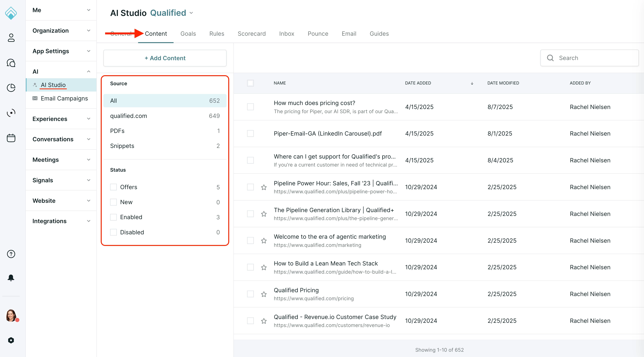Check the 'How much does pricing cost?' row
The height and width of the screenshot is (357, 644).
tap(250, 107)
